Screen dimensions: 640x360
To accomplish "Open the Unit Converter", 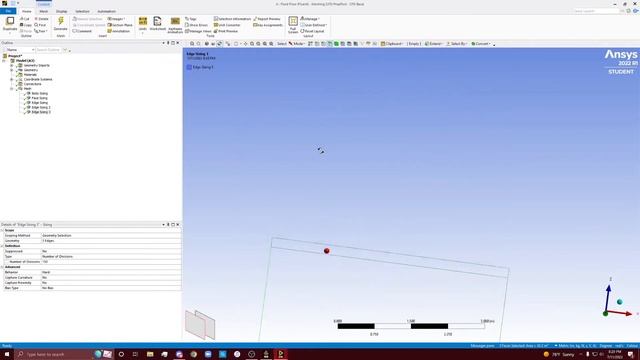I will pyautogui.click(x=227, y=25).
